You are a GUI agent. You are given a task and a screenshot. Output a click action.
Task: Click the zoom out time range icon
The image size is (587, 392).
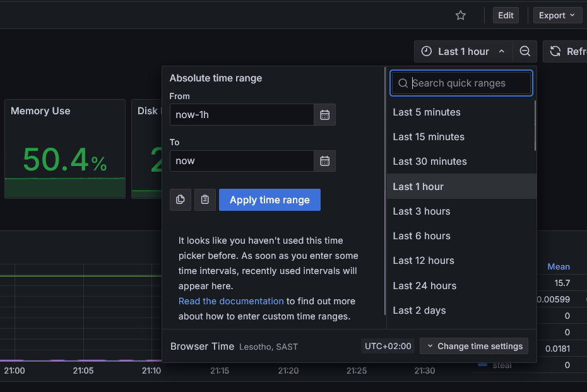click(x=525, y=52)
